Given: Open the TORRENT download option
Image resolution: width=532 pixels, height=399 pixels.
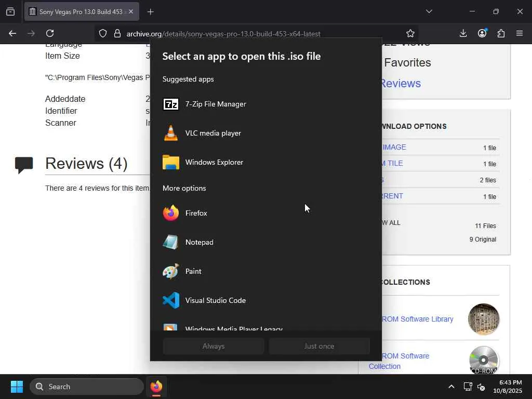Looking at the screenshot, I should pos(393,196).
